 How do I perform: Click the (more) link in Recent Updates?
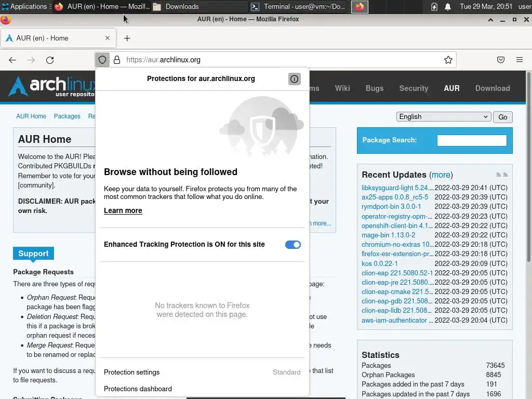[441, 175]
